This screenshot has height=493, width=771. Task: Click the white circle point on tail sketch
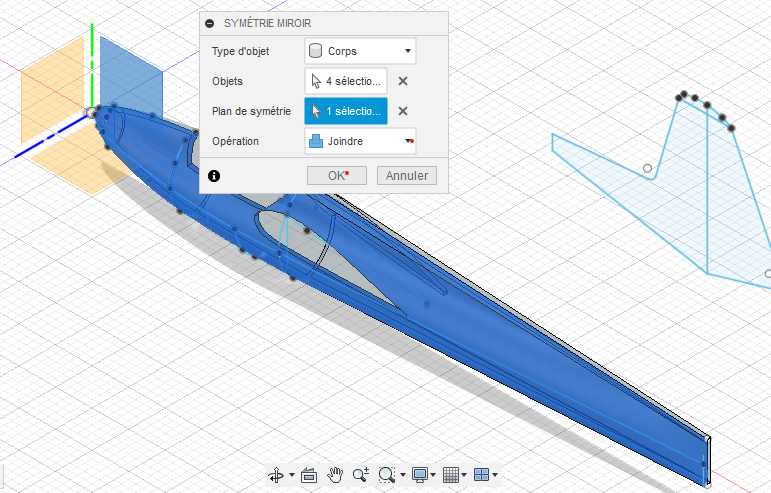point(648,169)
